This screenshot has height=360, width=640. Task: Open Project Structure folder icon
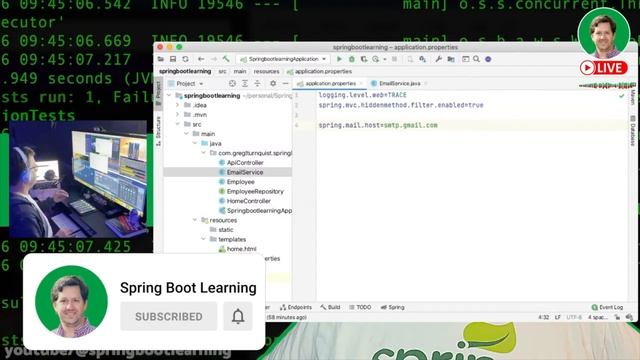point(451,59)
